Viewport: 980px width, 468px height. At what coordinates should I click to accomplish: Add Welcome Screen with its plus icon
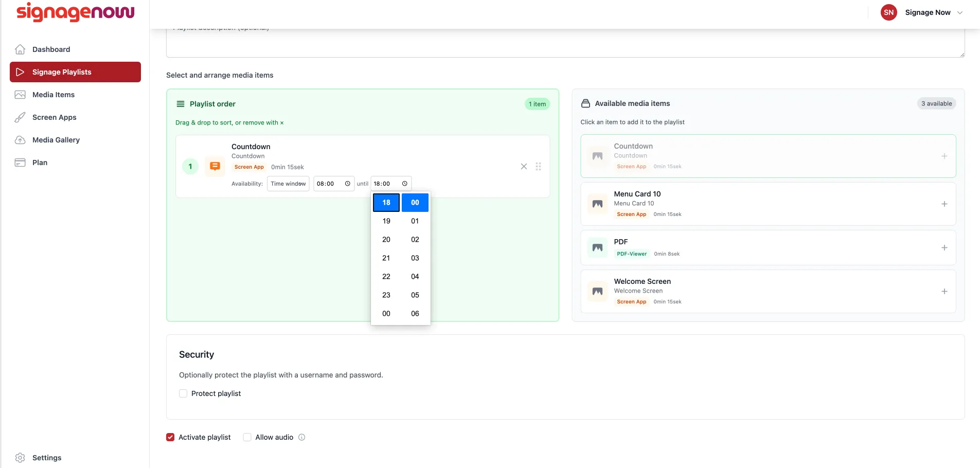[x=945, y=292]
